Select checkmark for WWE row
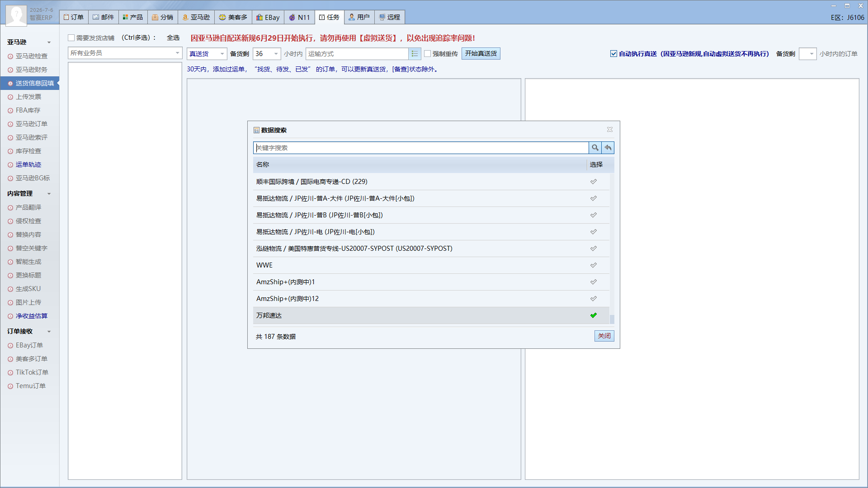The image size is (868, 488). pyautogui.click(x=594, y=265)
